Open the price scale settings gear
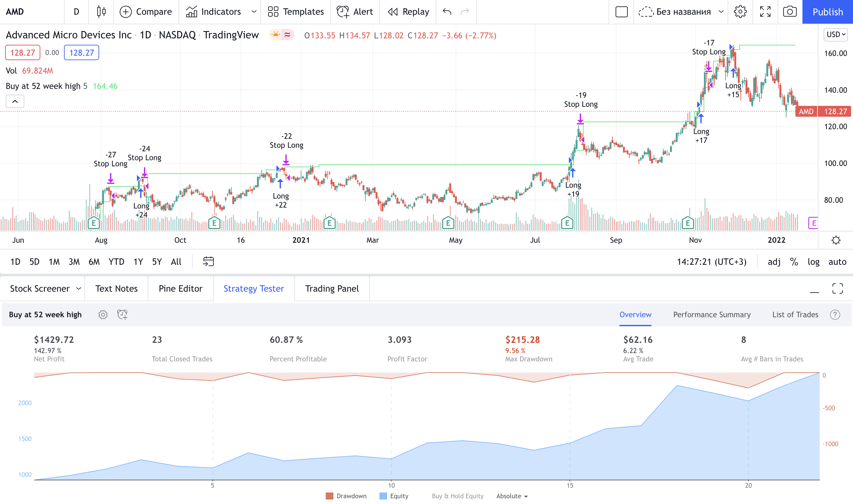 tap(836, 240)
